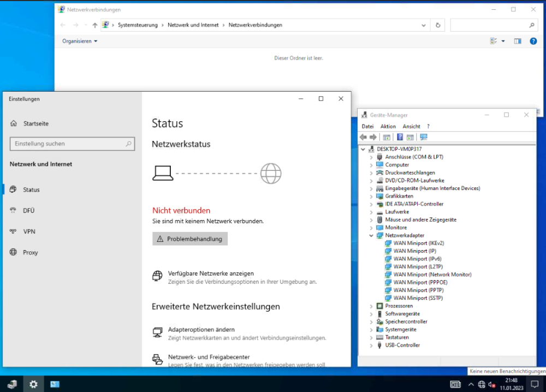The width and height of the screenshot is (546, 392).
Task: Expand USB-Controller node
Action: point(371,346)
